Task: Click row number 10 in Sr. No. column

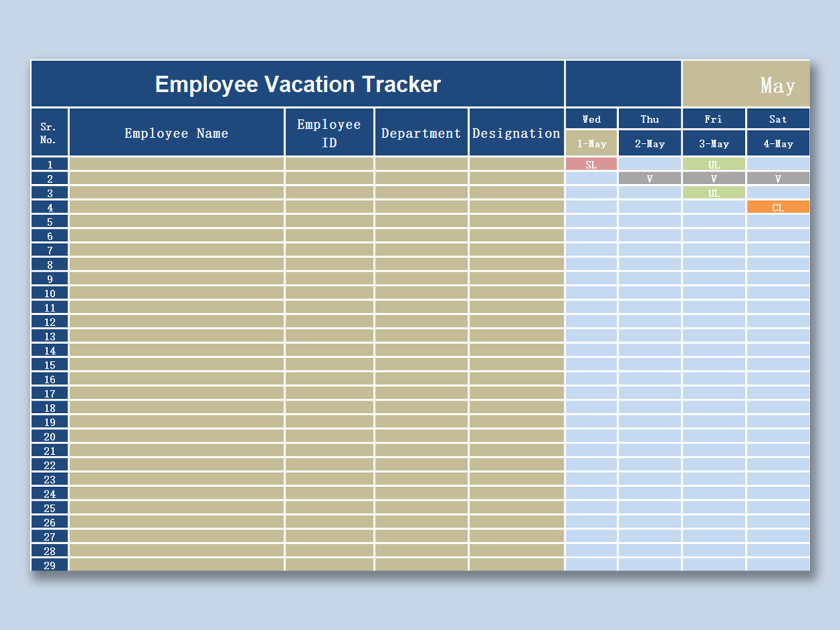Action: (49, 293)
